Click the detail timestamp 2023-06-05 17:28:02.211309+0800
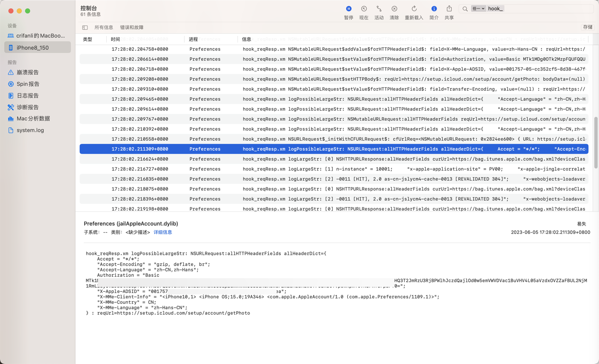The width and height of the screenshot is (599, 364). click(550, 232)
